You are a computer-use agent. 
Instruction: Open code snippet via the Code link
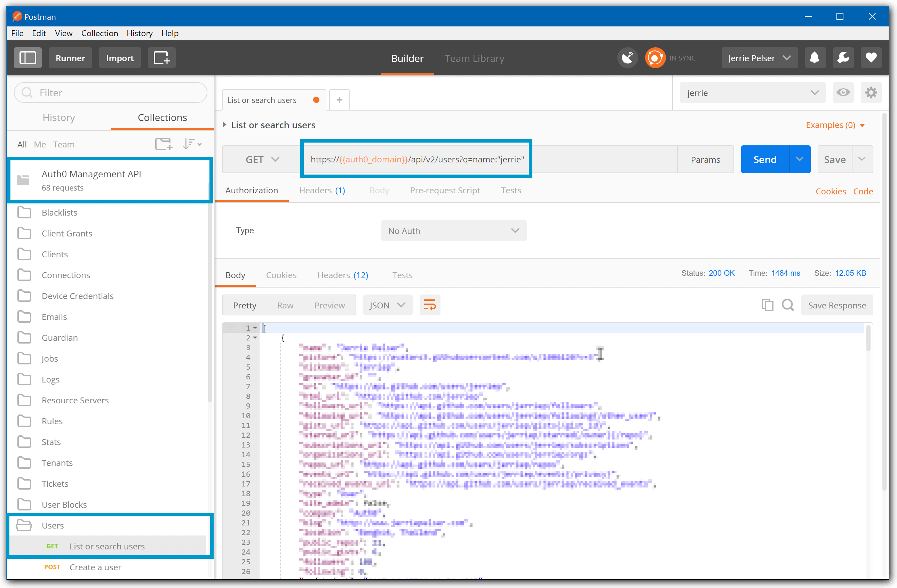coord(863,191)
